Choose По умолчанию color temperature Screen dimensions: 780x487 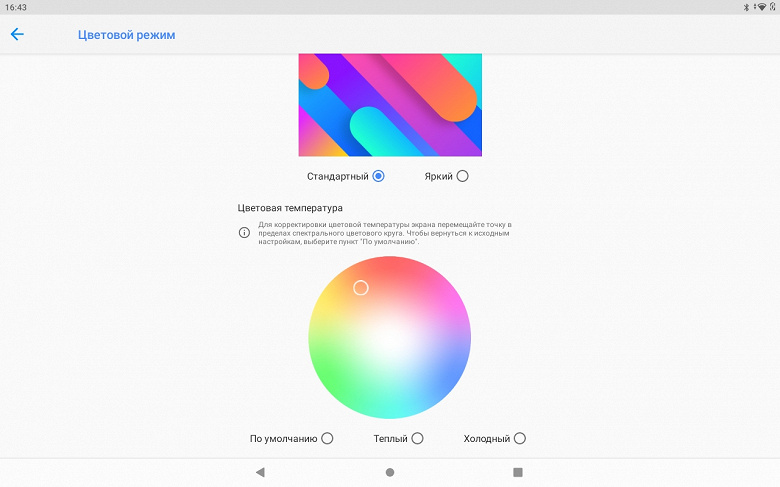(327, 438)
